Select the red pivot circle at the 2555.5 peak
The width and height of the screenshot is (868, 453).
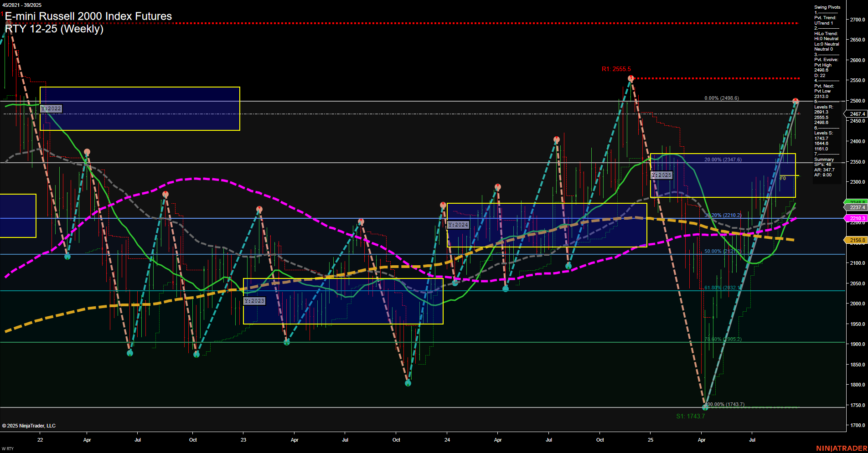(630, 78)
